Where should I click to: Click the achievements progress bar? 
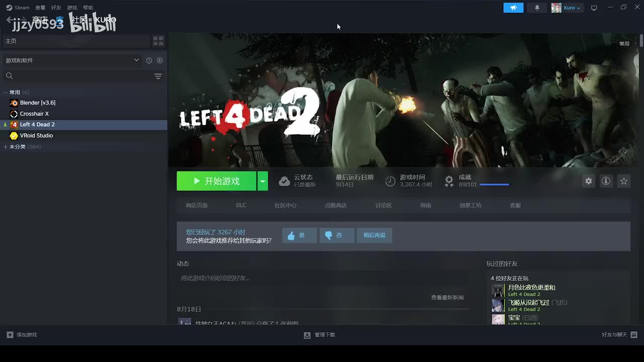point(495,185)
